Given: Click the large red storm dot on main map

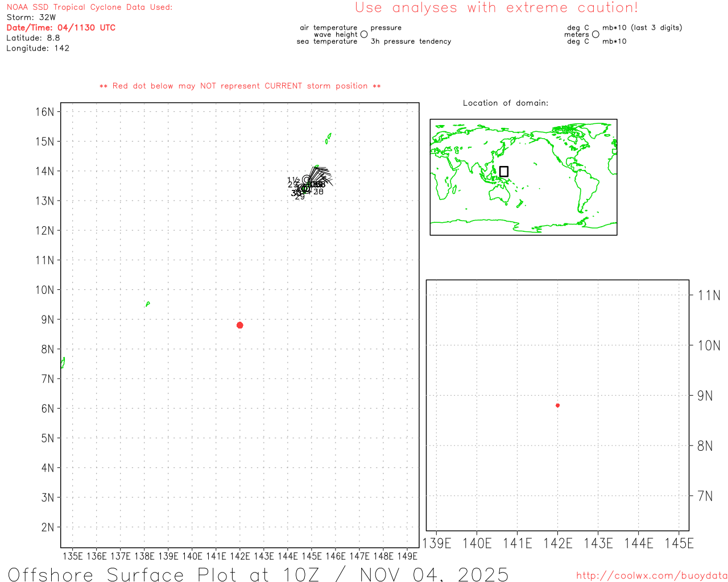Looking at the screenshot, I should 240,325.
